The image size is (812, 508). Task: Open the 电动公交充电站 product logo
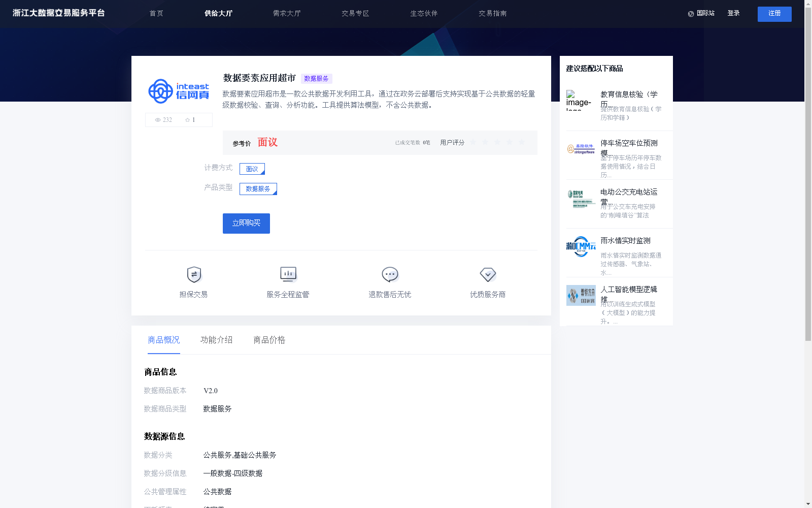(581, 198)
